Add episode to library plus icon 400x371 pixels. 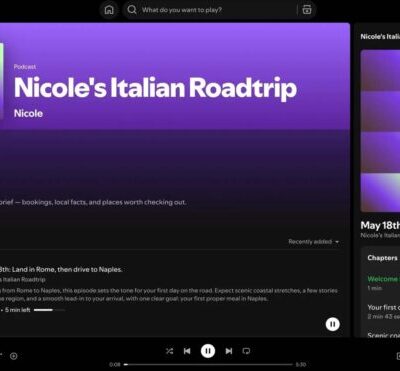pyautogui.click(x=14, y=356)
